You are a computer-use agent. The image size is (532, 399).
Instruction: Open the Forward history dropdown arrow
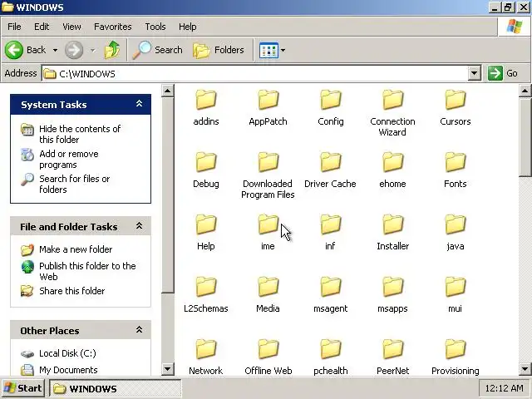tap(92, 50)
